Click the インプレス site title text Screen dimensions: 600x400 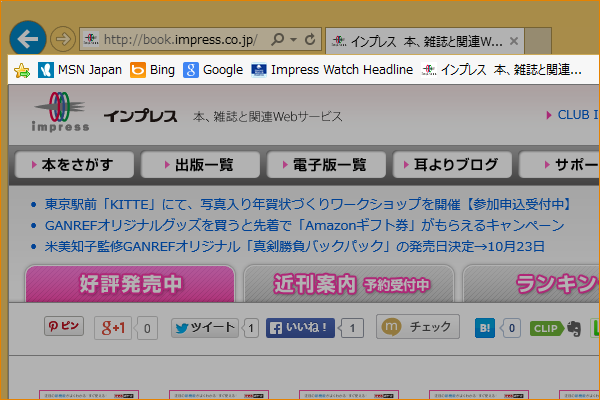[x=140, y=116]
